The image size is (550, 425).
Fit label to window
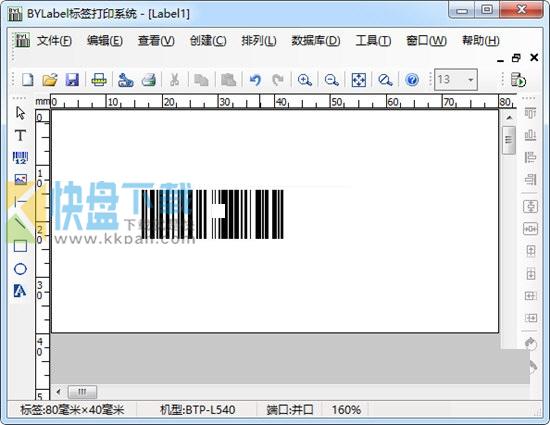click(x=358, y=80)
